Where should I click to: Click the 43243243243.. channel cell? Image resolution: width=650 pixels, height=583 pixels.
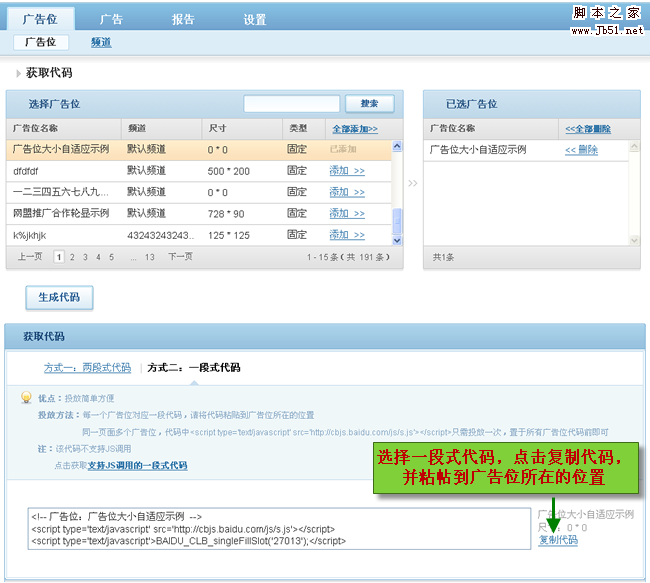click(x=160, y=236)
